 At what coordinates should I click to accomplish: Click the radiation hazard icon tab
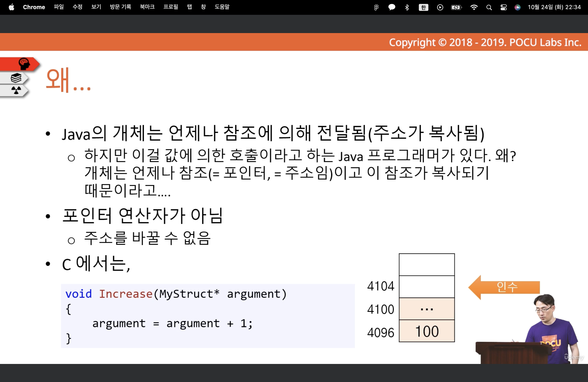(16, 90)
